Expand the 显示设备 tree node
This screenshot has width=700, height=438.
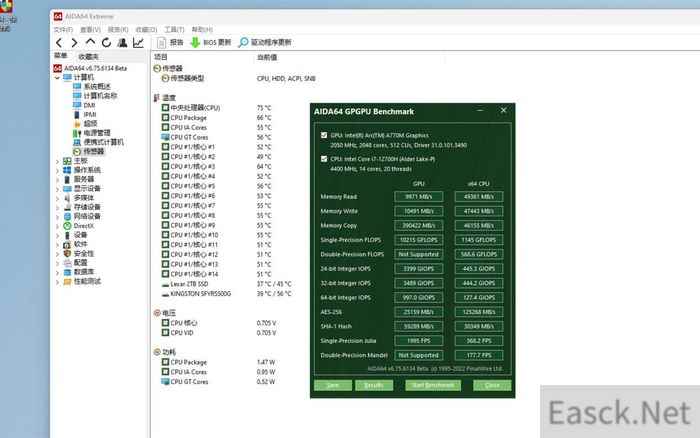57,189
